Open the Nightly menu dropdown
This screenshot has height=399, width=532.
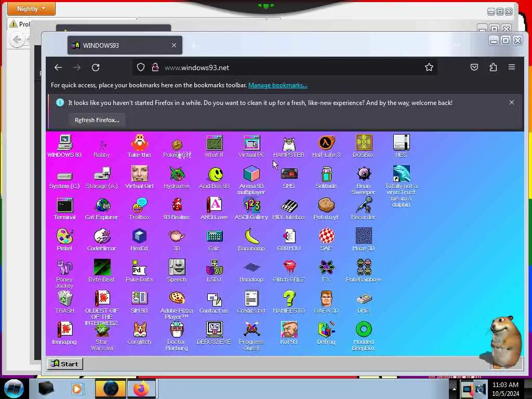(x=31, y=8)
